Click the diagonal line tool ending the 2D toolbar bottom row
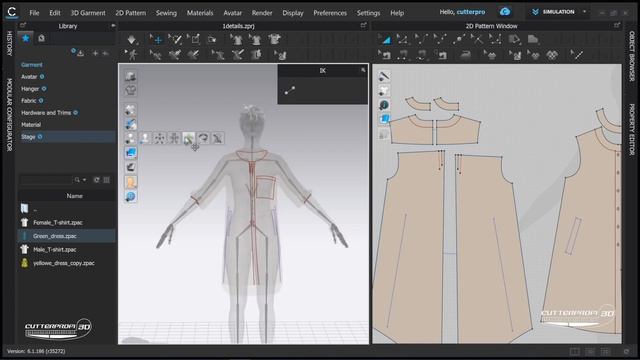The image size is (640, 360). [576, 55]
